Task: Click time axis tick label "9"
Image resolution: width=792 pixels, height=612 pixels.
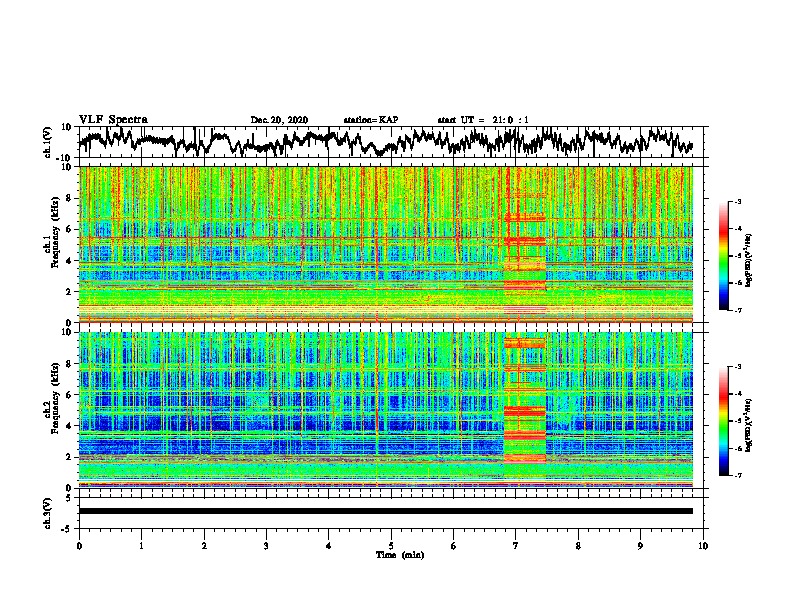Action: tap(640, 546)
